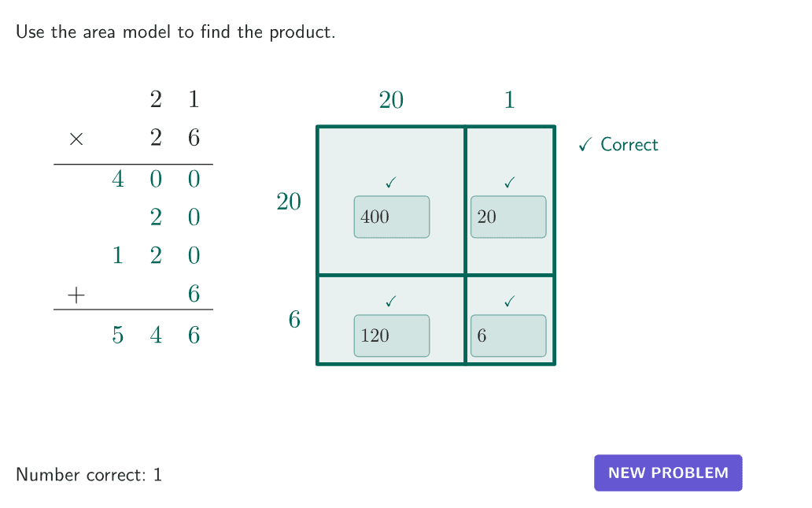Click the checkmark in the bottom-right model cell
812x508 pixels.
(x=509, y=301)
